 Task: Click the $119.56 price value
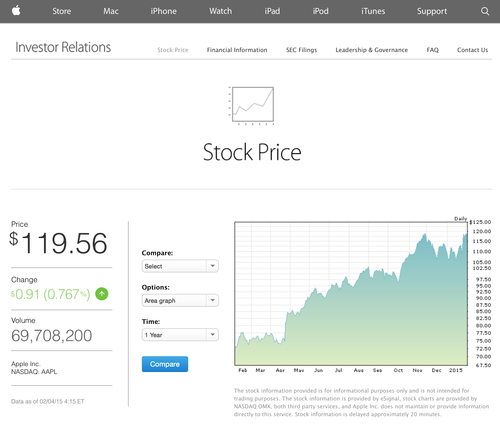click(x=58, y=243)
